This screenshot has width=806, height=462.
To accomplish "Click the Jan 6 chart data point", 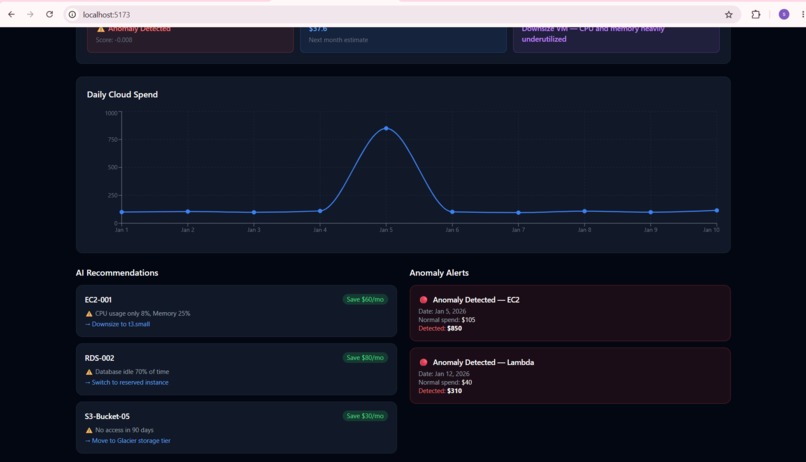I will (x=452, y=212).
